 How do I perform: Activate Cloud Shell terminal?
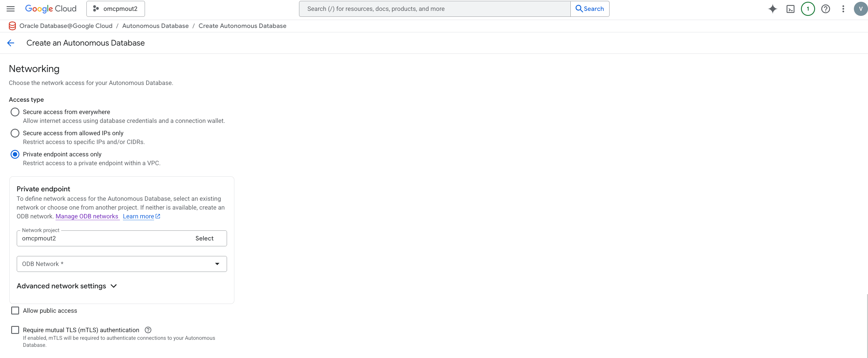click(x=790, y=9)
